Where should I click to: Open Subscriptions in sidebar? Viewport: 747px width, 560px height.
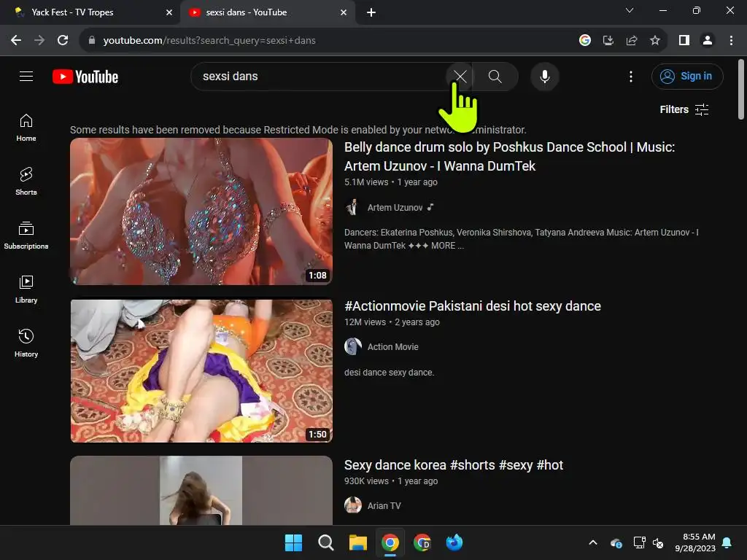click(26, 236)
